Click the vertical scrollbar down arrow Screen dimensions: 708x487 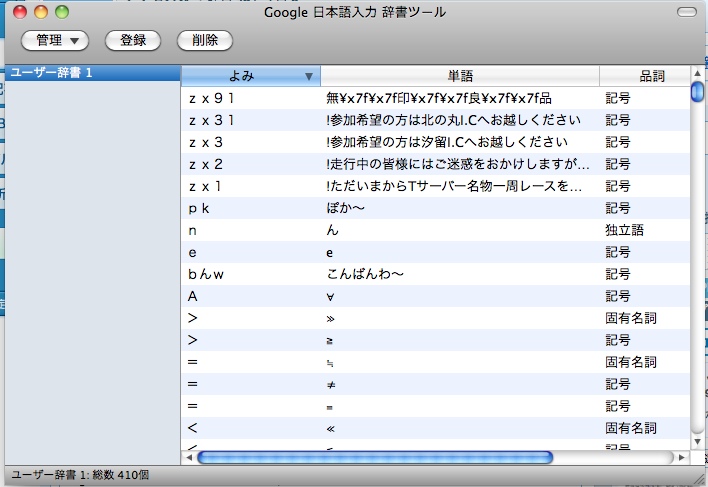tap(697, 441)
